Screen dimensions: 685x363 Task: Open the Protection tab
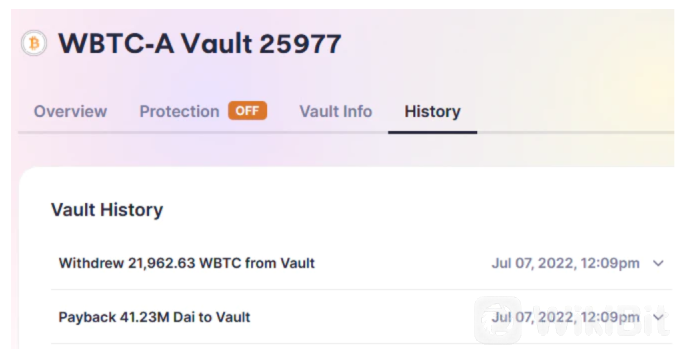[x=179, y=111]
